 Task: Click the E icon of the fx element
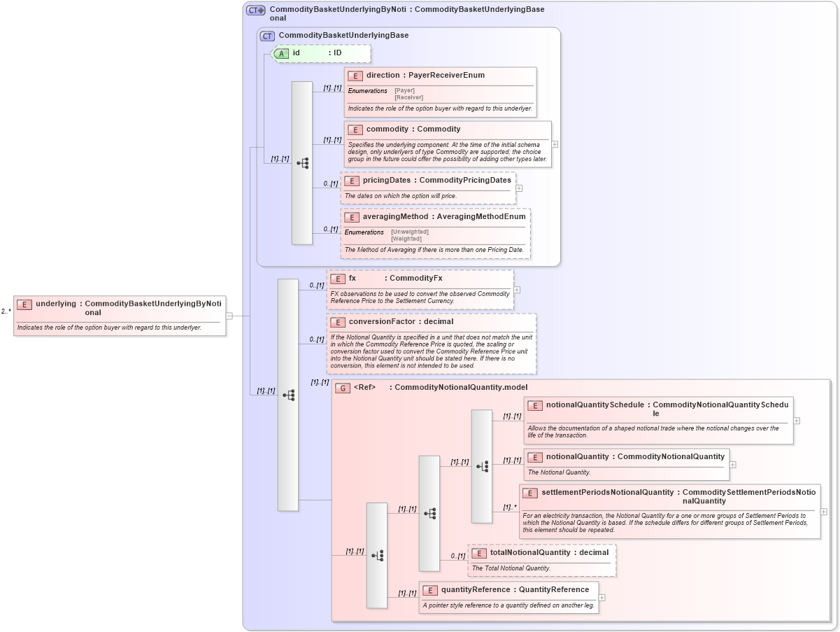[x=339, y=278]
